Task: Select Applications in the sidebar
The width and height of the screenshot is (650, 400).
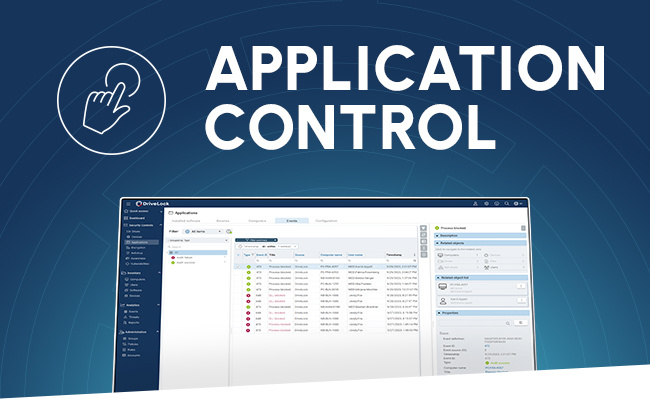Action: click(x=140, y=242)
